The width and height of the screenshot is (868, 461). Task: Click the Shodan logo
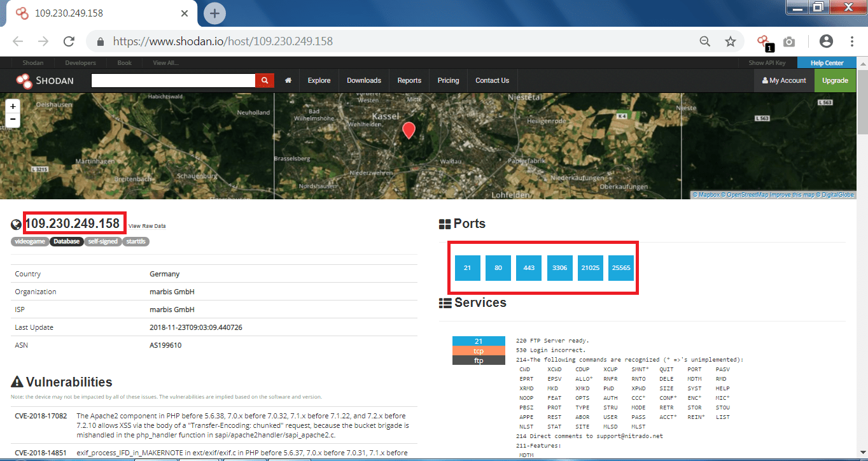(45, 81)
